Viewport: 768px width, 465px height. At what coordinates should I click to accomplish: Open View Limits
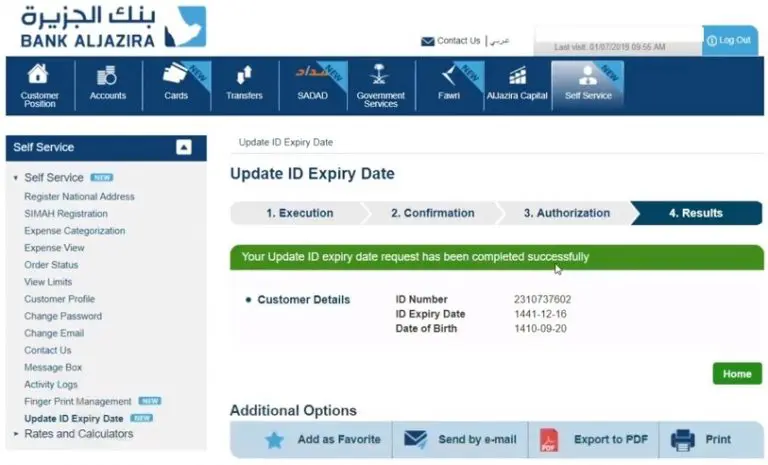pyautogui.click(x=48, y=282)
